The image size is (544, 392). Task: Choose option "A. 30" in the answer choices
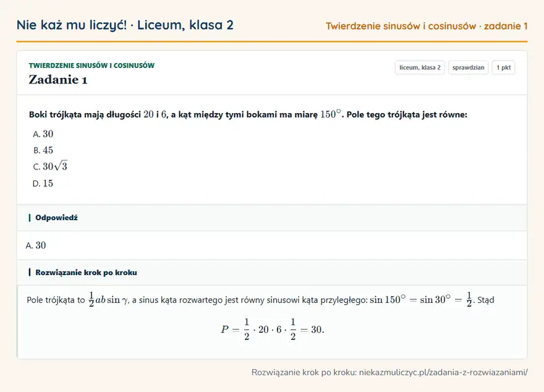(x=43, y=134)
